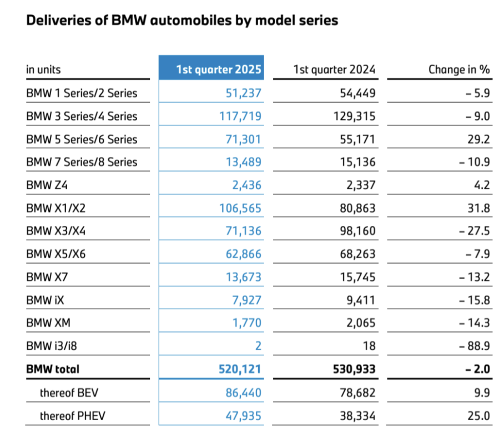This screenshot has width=504, height=433.
Task: Select the 'BMW 1 Series/2 Series' row label
Action: pyautogui.click(x=82, y=93)
